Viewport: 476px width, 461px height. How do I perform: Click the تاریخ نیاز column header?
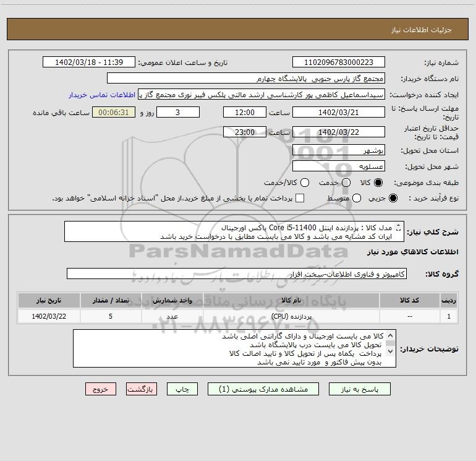49,300
